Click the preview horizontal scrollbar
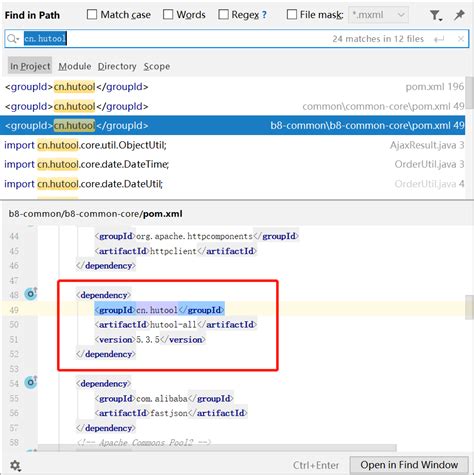The width and height of the screenshot is (474, 475). point(217,448)
